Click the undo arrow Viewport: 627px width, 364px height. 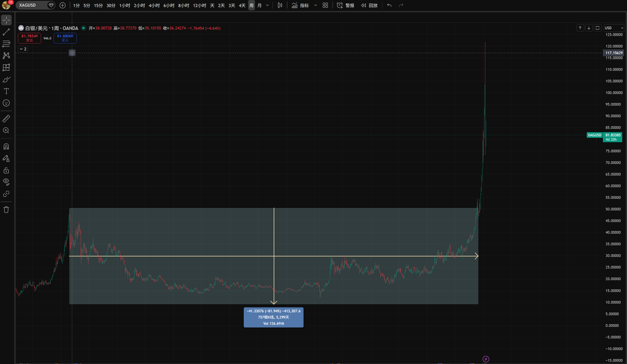pyautogui.click(x=389, y=5)
